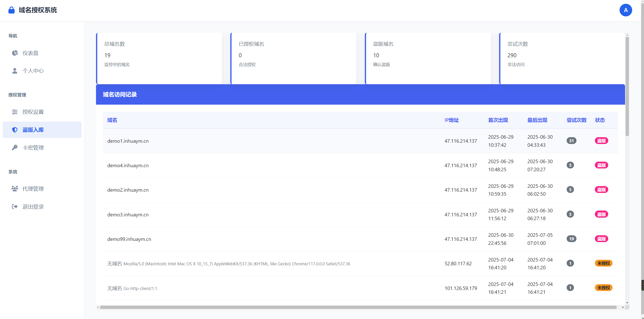This screenshot has height=319, width=644.
Task: Click the 状态 column header
Action: click(x=600, y=120)
